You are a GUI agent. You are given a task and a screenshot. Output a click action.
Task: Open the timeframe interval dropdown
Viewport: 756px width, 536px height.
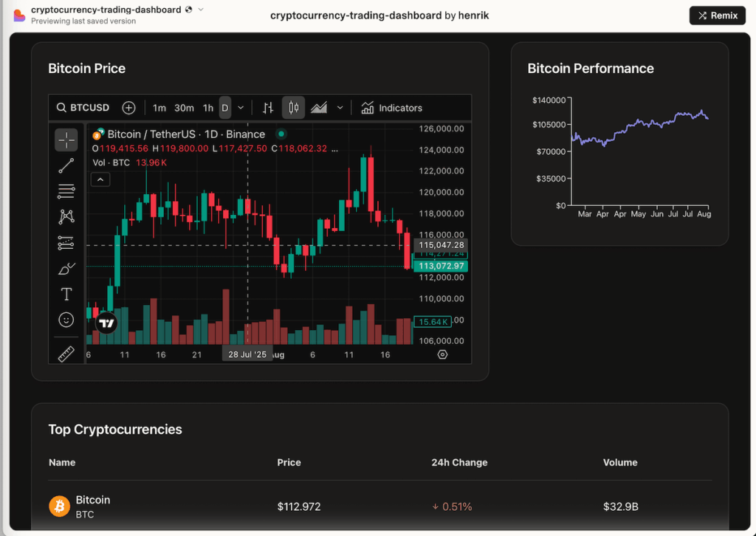[x=239, y=107]
